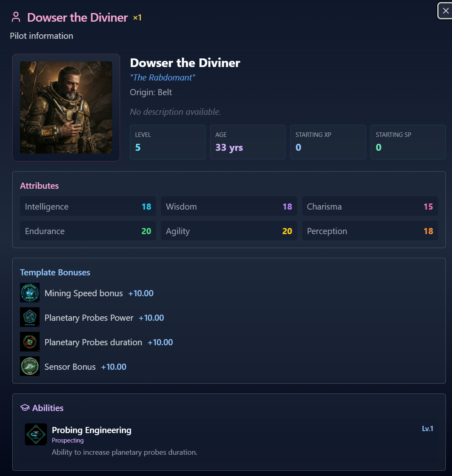Viewport: 452px width, 476px height.
Task: Click the AGE card showing 33 yrs
Action: tap(248, 142)
